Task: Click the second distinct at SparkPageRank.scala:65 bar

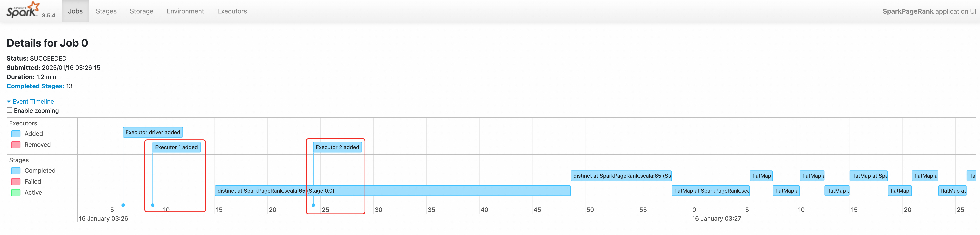Action: tap(621, 176)
